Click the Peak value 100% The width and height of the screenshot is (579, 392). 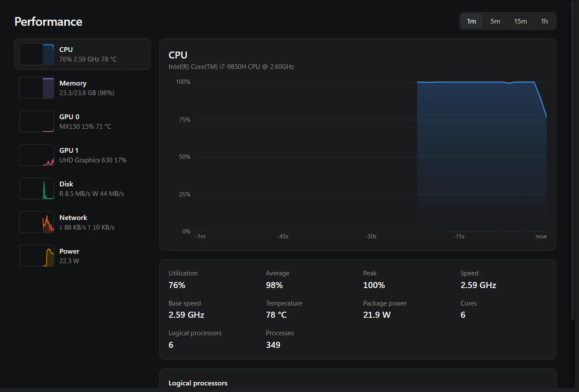[x=374, y=285]
